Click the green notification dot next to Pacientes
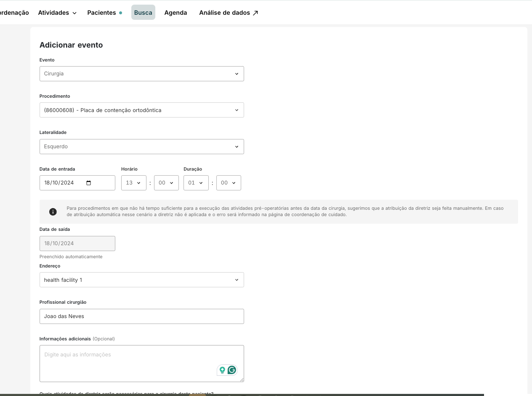Viewport: 532px width, 396px height. (x=120, y=13)
